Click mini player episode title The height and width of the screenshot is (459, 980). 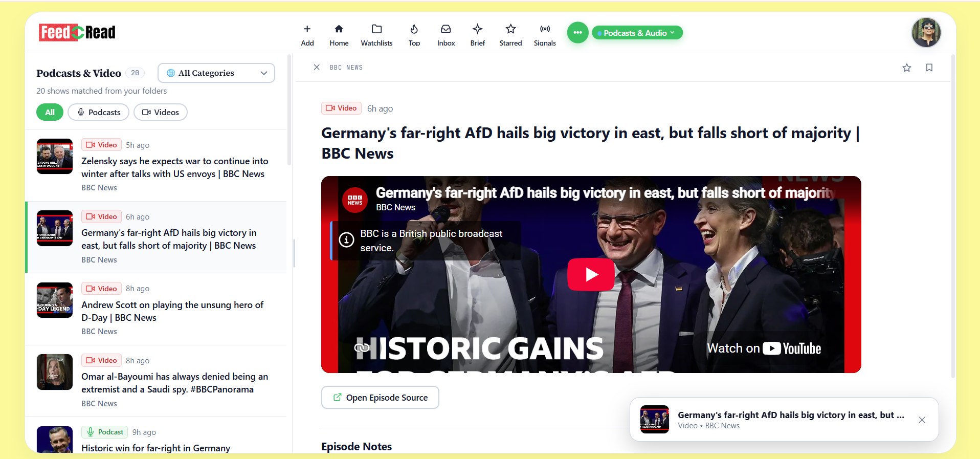point(791,415)
